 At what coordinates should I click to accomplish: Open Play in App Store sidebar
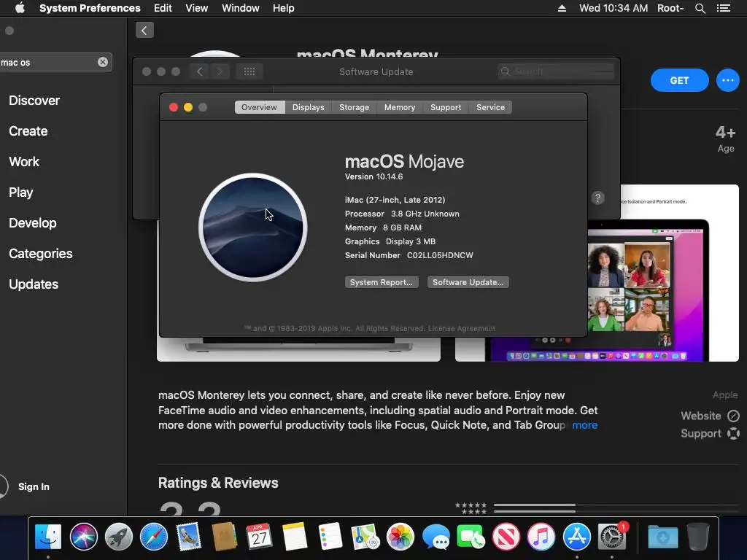(x=21, y=192)
